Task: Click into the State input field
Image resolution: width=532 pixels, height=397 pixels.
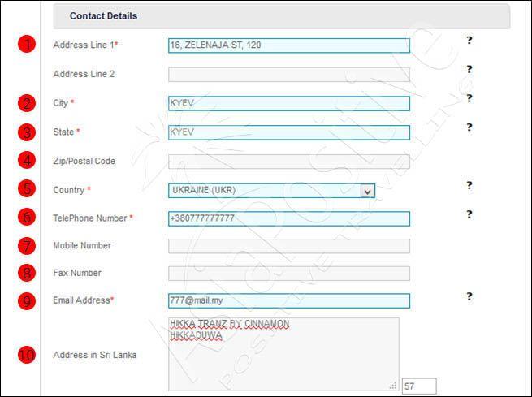Action: click(288, 132)
